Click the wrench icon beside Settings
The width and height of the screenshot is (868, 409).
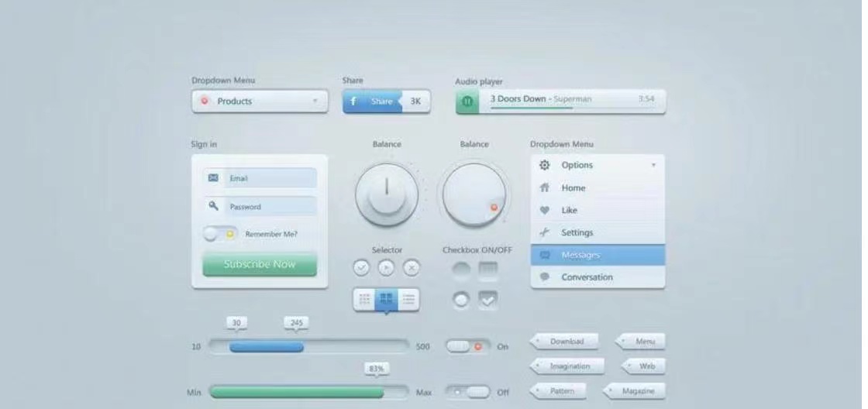[545, 233]
